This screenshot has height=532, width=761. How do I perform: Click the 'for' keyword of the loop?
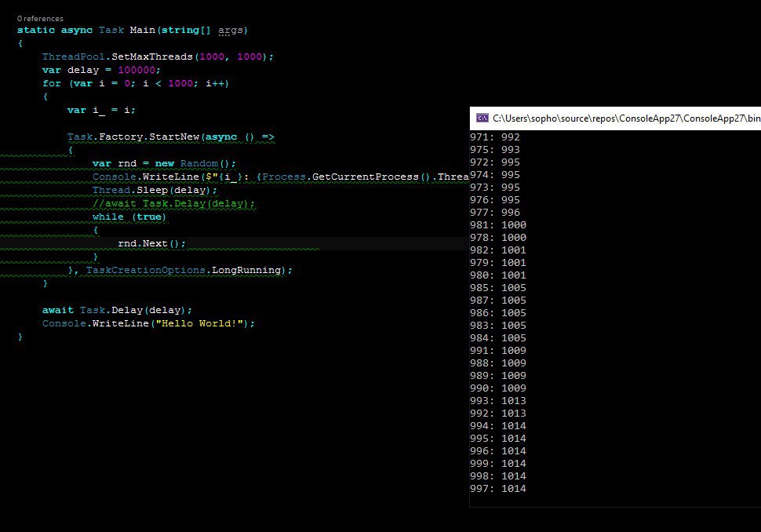(x=52, y=83)
